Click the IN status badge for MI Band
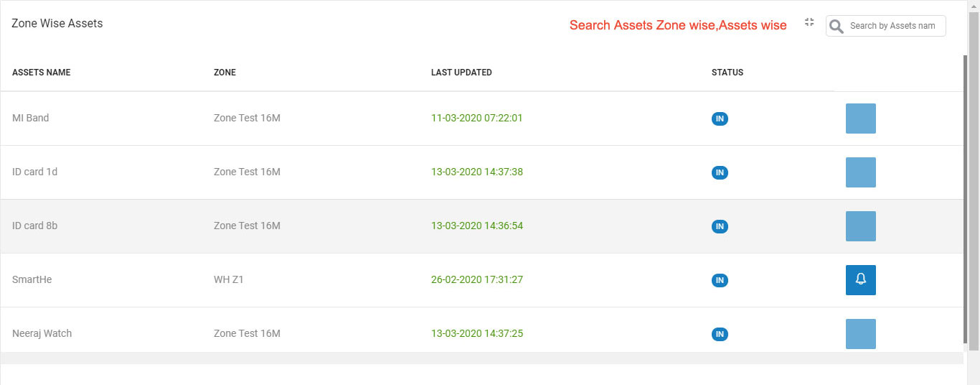980x385 pixels. pyautogui.click(x=720, y=119)
